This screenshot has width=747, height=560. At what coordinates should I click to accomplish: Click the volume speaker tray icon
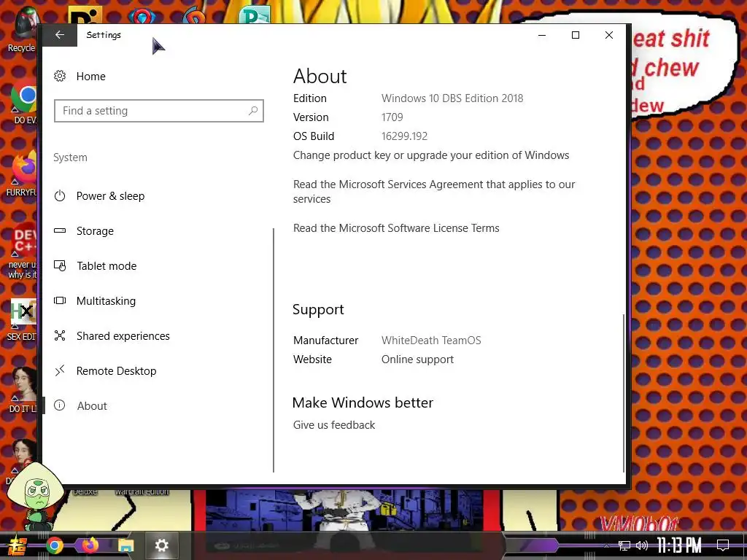[x=642, y=545]
